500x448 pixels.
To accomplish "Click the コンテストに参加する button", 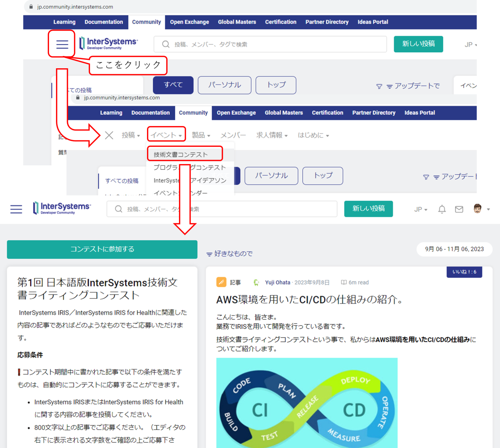I will 102,249.
